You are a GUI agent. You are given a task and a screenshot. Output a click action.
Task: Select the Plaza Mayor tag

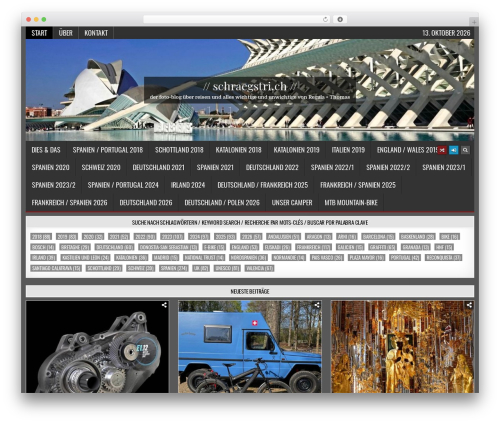[x=367, y=258]
